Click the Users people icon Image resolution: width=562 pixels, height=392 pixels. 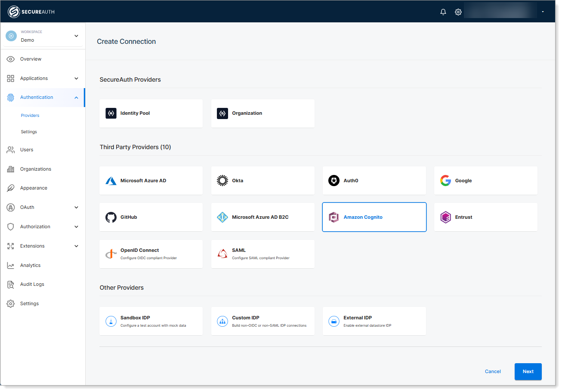click(x=11, y=150)
